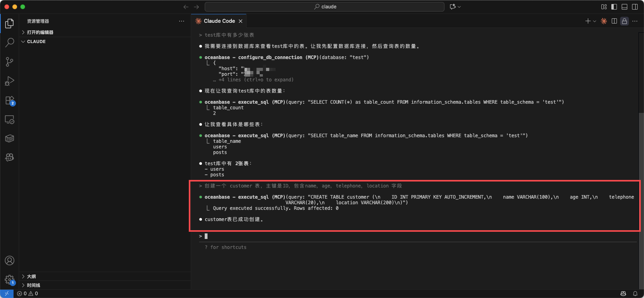The image size is (644, 298).
Task: Open the Manage gear menu
Action: point(10,279)
